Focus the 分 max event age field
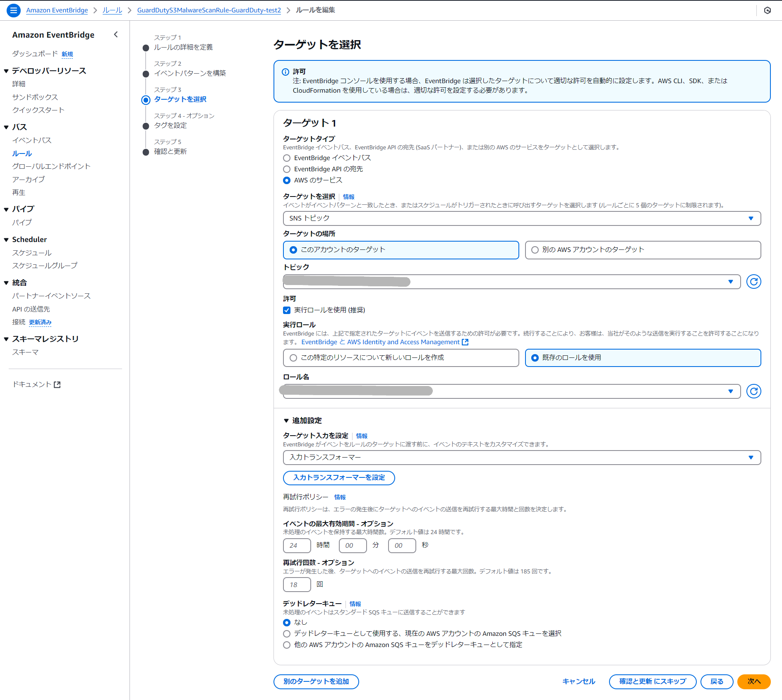 tap(353, 546)
